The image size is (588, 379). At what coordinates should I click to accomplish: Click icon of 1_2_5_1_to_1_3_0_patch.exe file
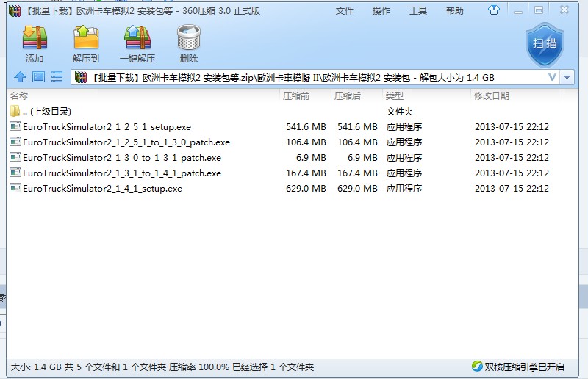click(x=15, y=142)
